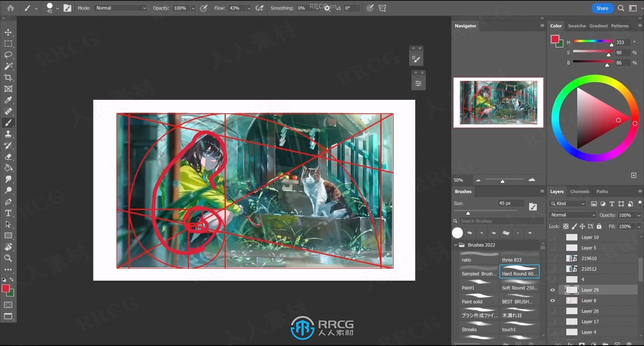Select the Type tool
644x346 pixels.
(x=8, y=213)
